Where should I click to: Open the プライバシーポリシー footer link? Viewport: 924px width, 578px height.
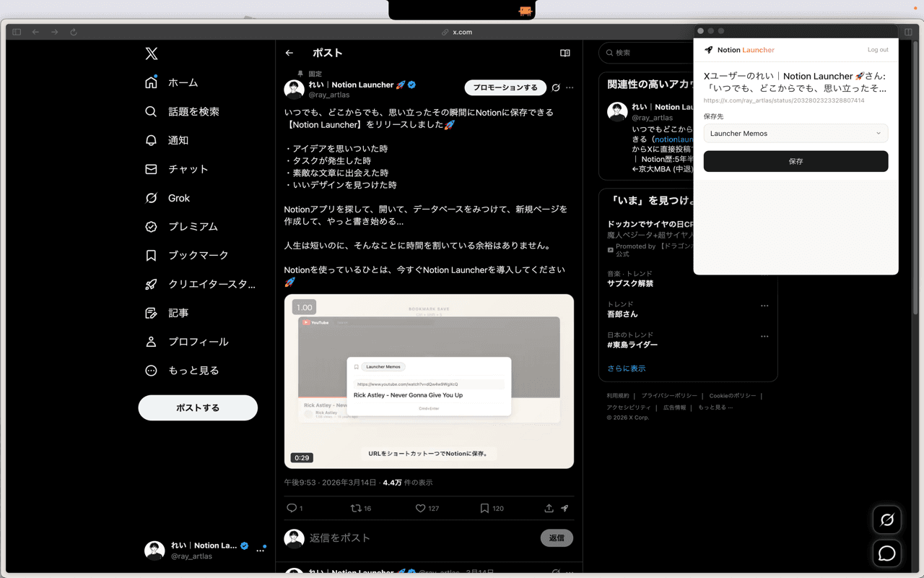tap(669, 396)
